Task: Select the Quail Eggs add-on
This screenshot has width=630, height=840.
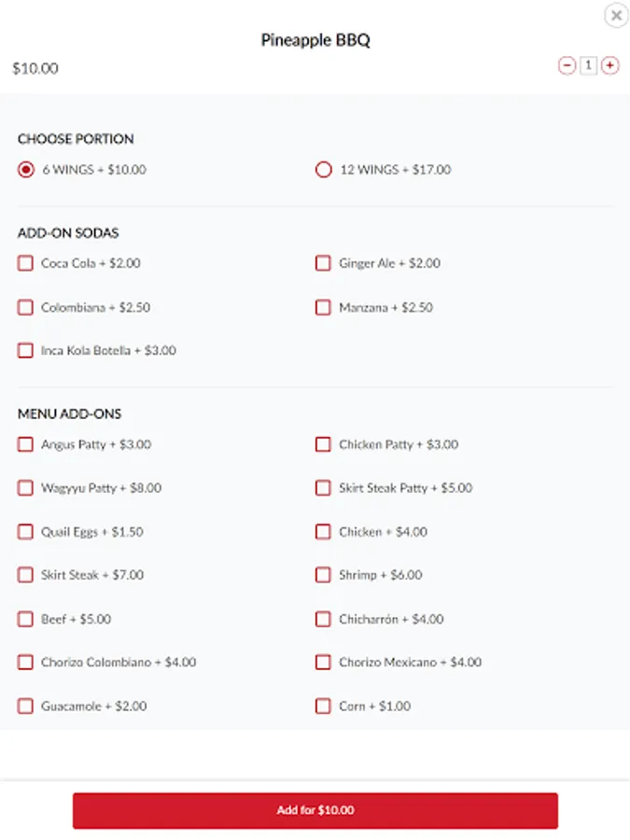Action: tap(25, 532)
